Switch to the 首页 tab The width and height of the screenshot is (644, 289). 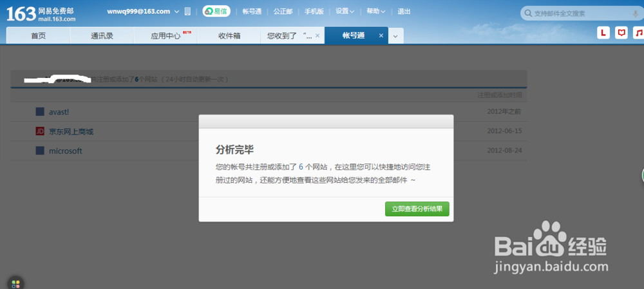(38, 35)
